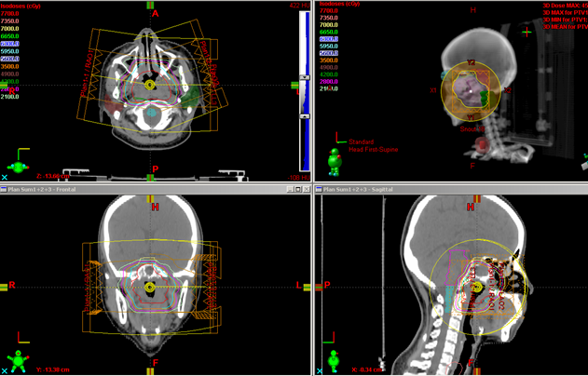The width and height of the screenshot is (588, 376).
Task: Open the Frontal pane's title bar system icon
Action: tap(4, 190)
